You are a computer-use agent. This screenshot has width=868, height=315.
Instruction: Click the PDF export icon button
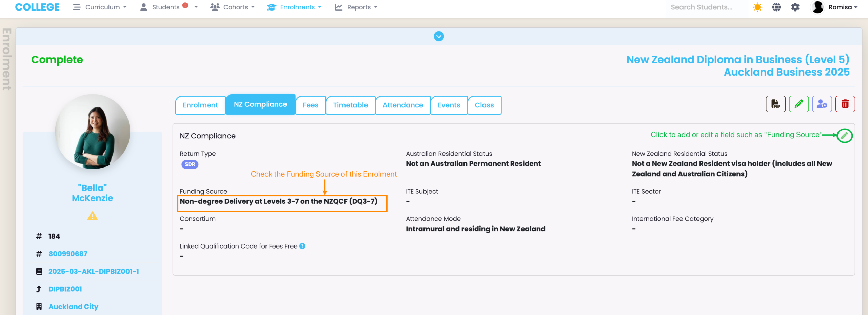coord(775,104)
